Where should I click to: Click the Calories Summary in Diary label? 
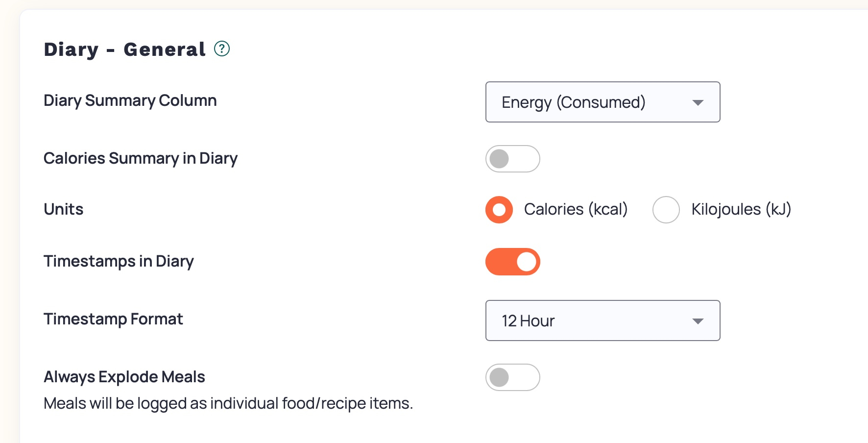141,158
